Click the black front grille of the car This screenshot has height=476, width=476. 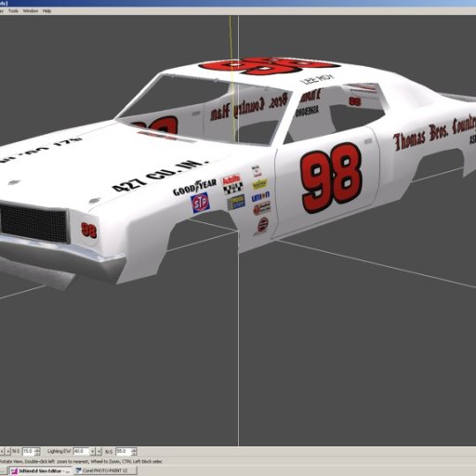click(x=33, y=223)
